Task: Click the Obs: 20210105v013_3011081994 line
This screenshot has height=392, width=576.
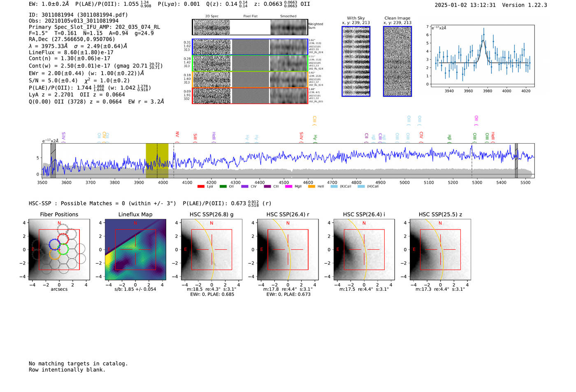Action: tap(74, 21)
